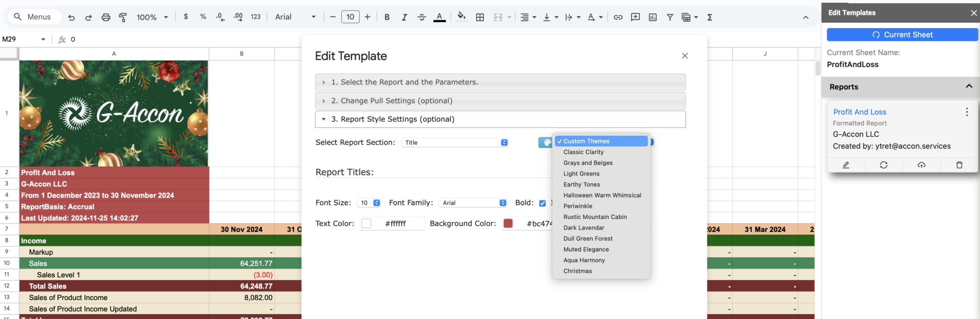Close the Edit Template dialog
The width and height of the screenshot is (980, 319).
click(685, 56)
